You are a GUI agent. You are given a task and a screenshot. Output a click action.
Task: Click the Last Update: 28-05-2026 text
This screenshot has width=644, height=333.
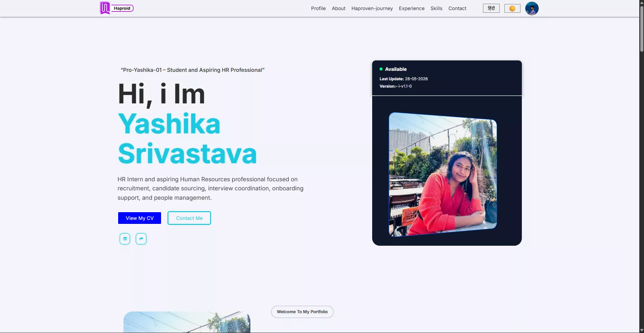coord(403,79)
